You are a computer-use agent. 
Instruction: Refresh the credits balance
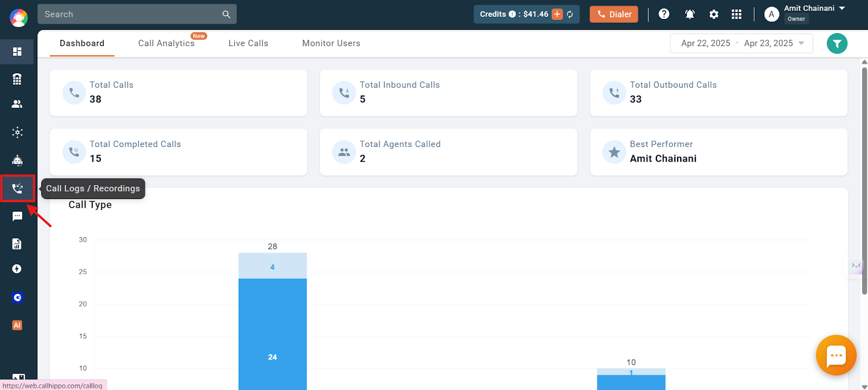pos(570,14)
